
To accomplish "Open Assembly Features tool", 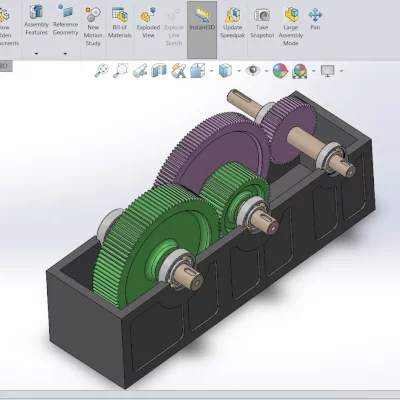I will coord(37,20).
